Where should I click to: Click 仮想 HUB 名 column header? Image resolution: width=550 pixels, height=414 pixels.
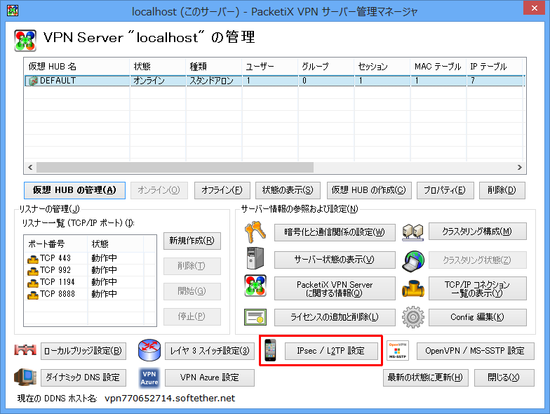77,66
